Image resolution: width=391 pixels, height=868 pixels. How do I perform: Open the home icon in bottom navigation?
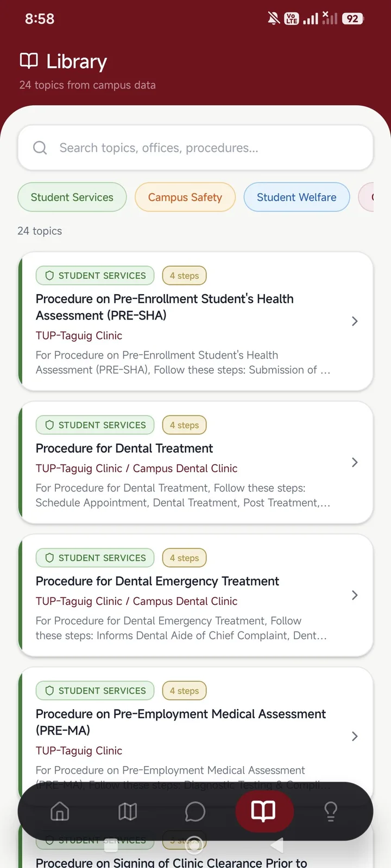click(x=60, y=812)
